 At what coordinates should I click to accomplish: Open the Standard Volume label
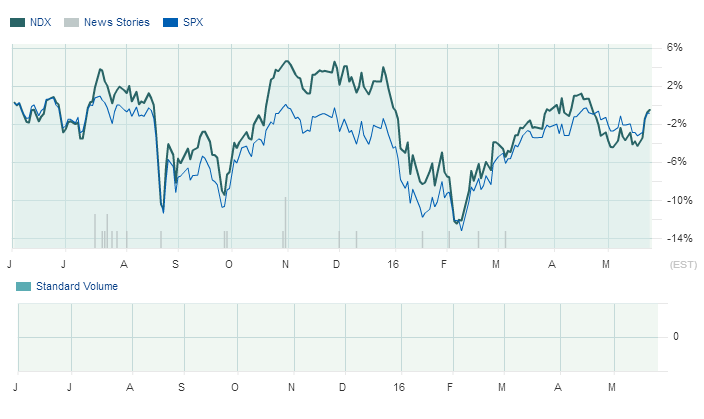coord(77,287)
